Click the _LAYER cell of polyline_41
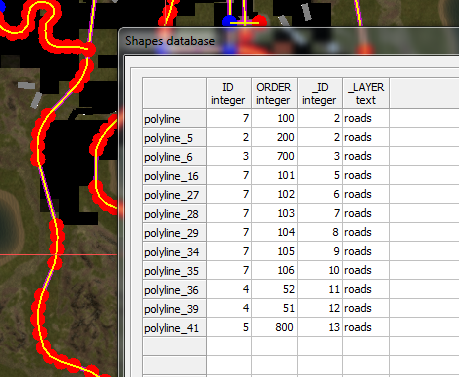The image size is (459, 377). (366, 327)
